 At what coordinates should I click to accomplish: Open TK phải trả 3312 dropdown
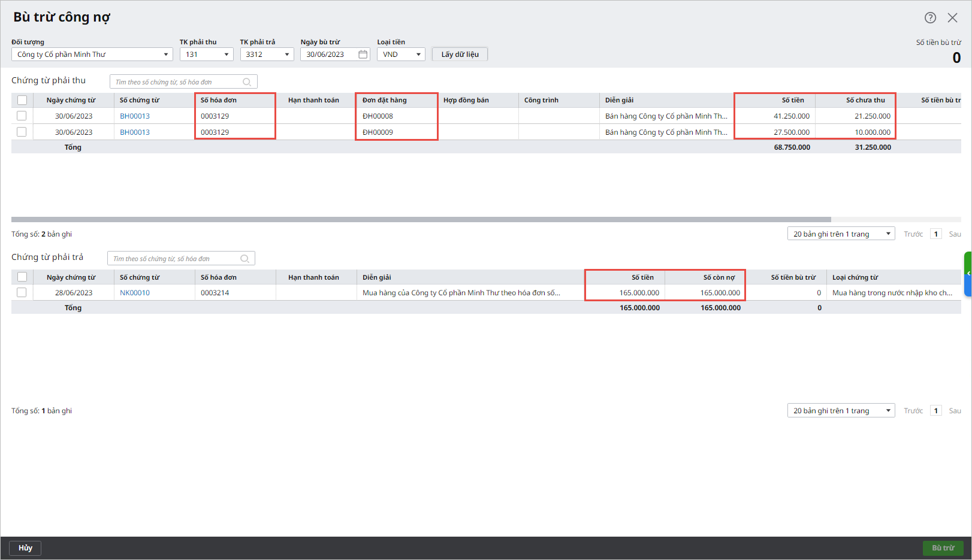pos(287,55)
